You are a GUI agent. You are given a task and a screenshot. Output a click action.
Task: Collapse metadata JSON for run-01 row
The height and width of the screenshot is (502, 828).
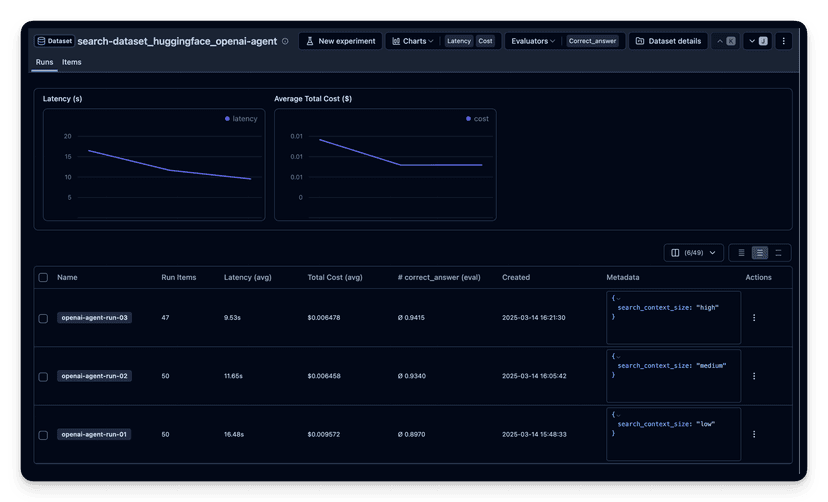(x=618, y=415)
